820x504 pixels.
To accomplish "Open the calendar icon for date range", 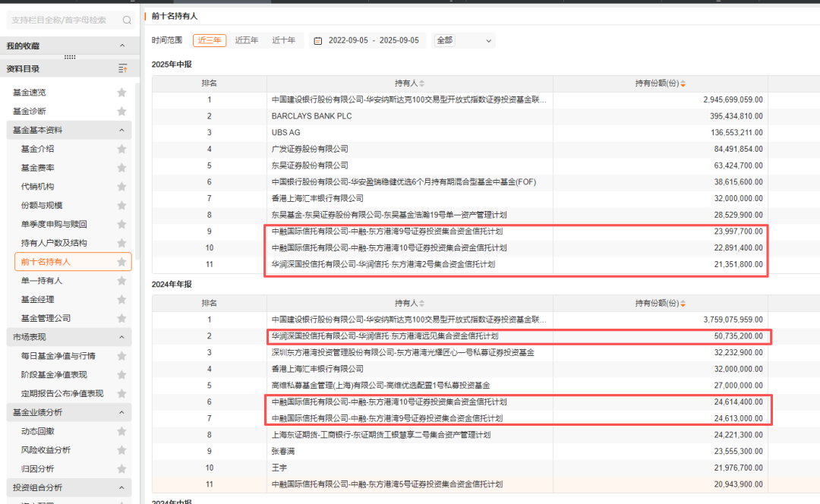I will coord(318,40).
